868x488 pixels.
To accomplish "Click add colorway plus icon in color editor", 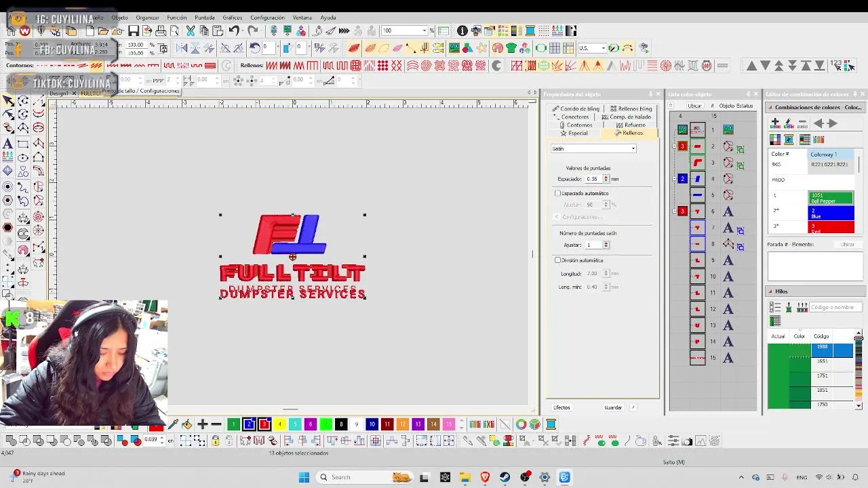I will 775,123.
